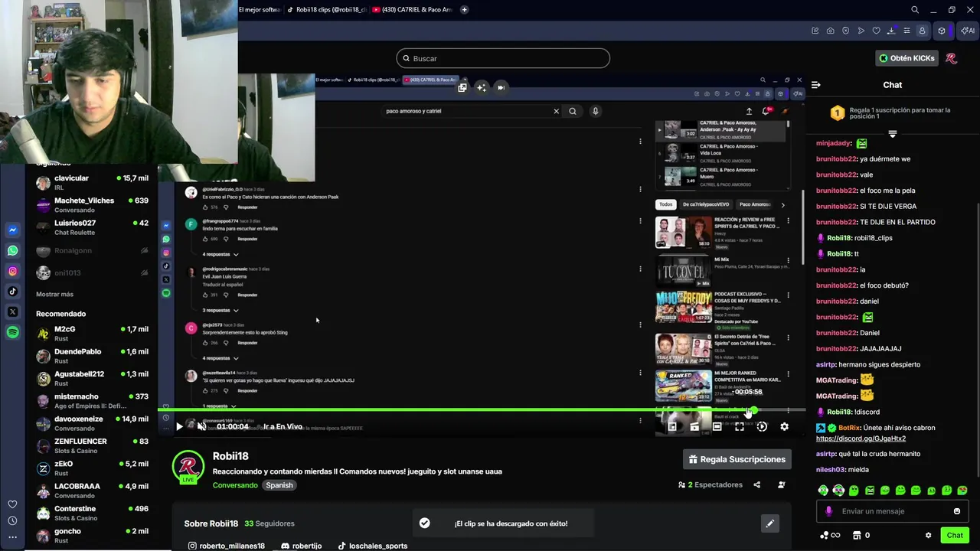Screen dimensions: 980x551
Task: Open the player settings gear
Action: tap(784, 426)
